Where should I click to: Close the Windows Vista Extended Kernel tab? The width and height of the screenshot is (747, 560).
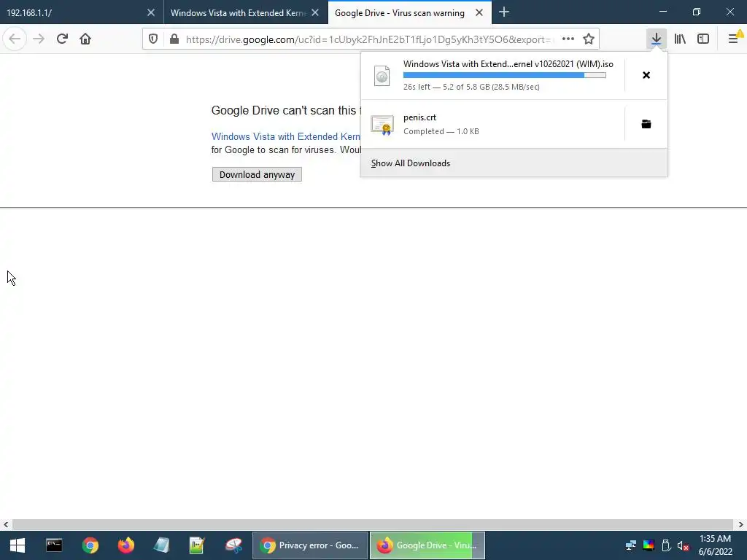(x=315, y=13)
